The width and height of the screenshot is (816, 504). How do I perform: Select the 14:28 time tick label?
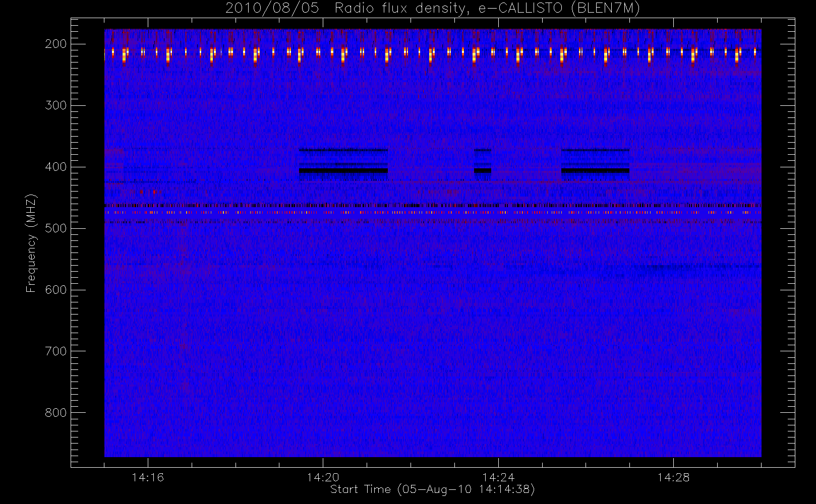(673, 477)
